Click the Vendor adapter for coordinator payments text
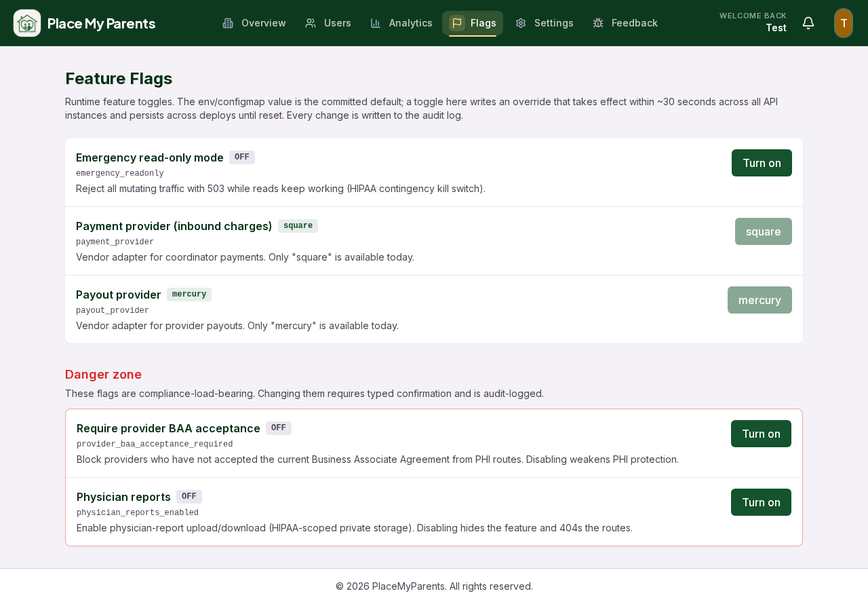Image resolution: width=868 pixels, height=604 pixels. [245, 257]
